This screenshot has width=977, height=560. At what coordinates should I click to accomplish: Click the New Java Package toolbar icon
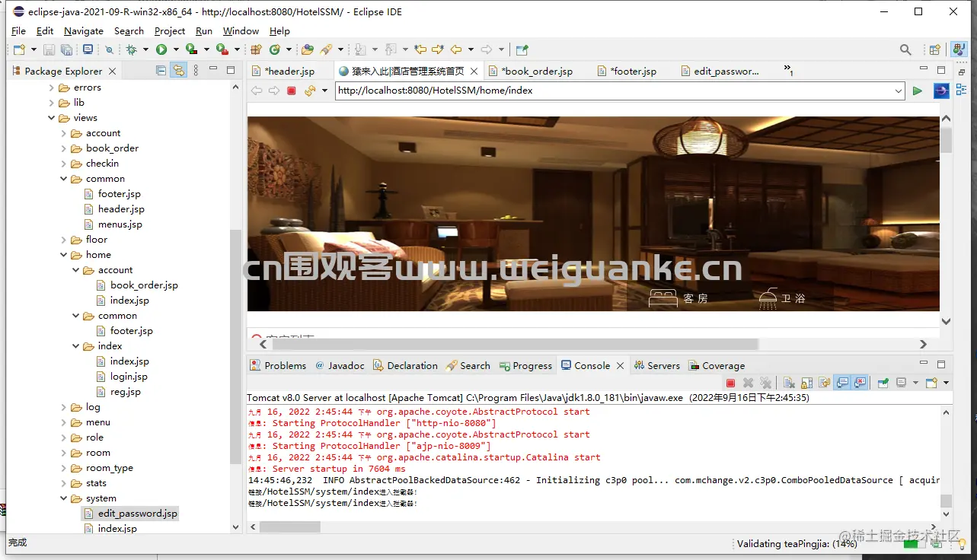pos(256,49)
